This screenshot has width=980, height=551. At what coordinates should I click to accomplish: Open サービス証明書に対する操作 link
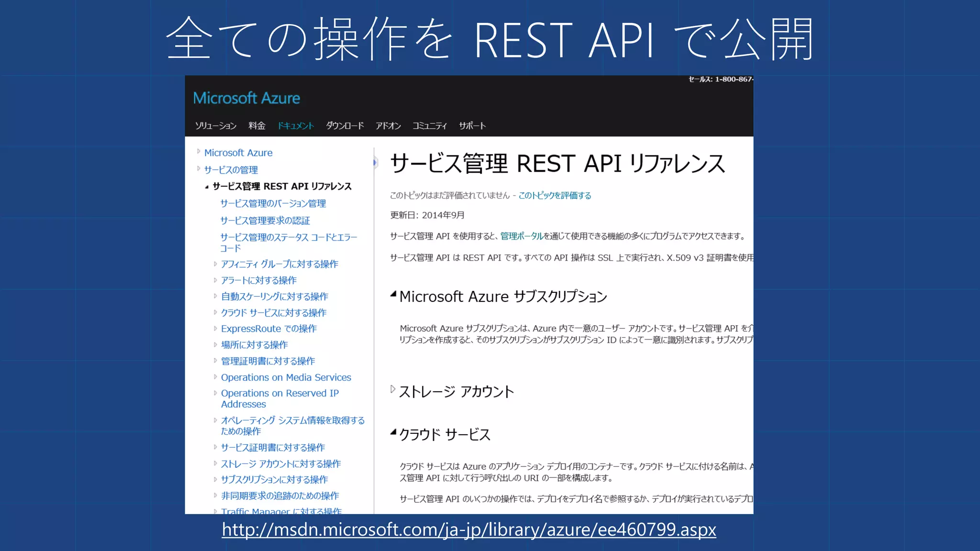coord(273,448)
